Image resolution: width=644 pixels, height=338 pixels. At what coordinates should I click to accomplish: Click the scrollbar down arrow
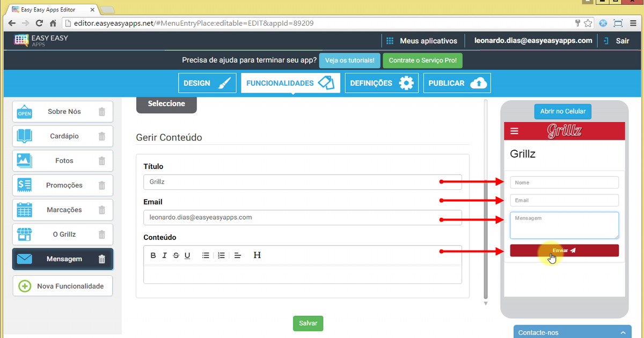click(486, 304)
